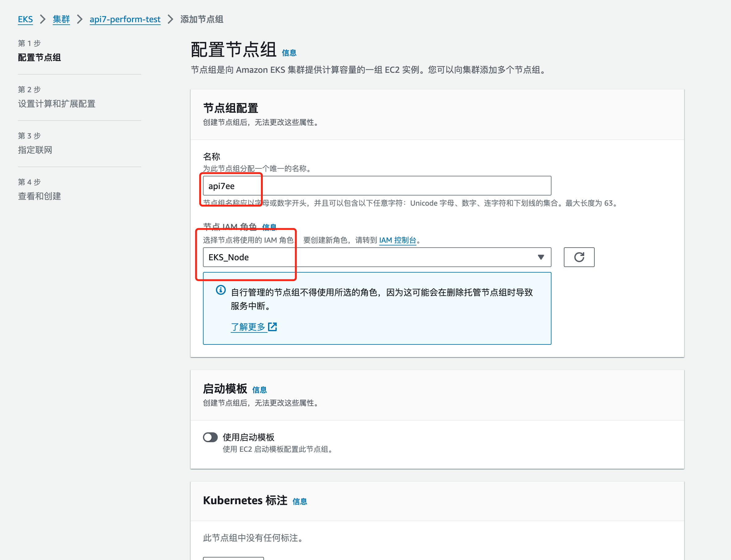
Task: Click the info circle icon in alert
Action: (x=221, y=290)
